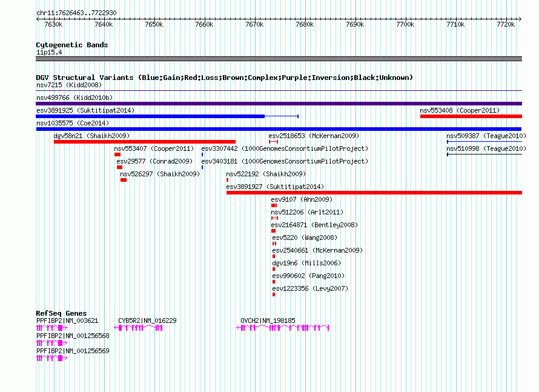This screenshot has height=392, width=539.
Task: Open the PPFIBP2|NM_003621 gene label
Action: pos(67,321)
